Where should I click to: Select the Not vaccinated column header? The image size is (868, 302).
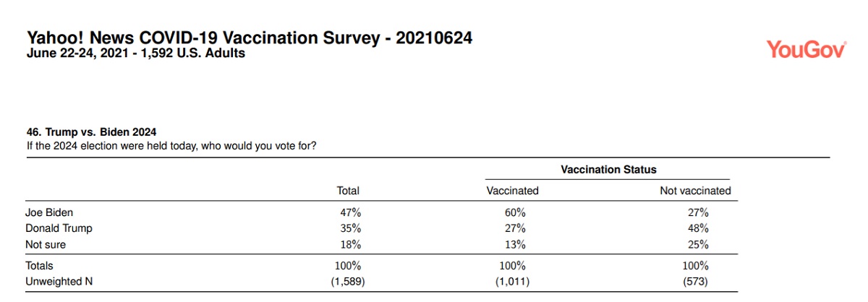pyautogui.click(x=695, y=191)
